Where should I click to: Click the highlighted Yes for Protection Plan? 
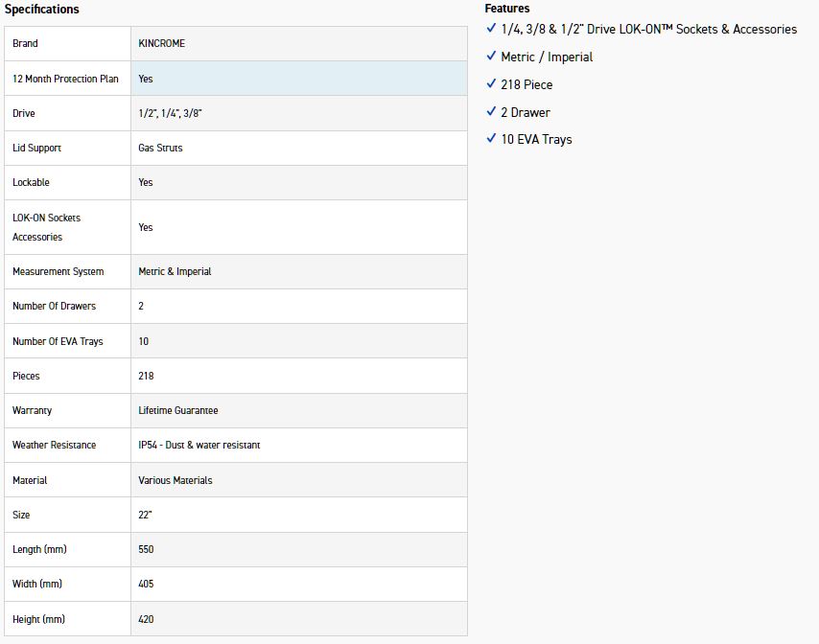pyautogui.click(x=146, y=79)
